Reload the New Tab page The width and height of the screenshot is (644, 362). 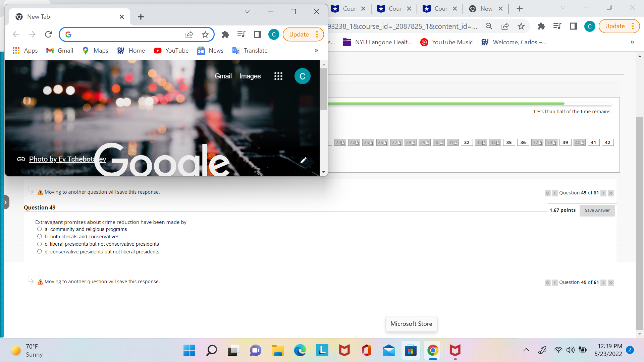48,34
